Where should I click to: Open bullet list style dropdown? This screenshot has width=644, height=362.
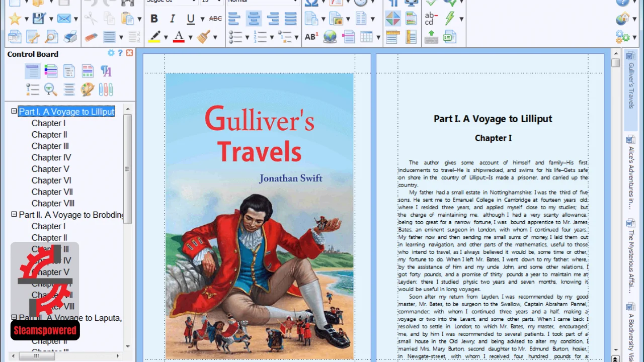(247, 37)
